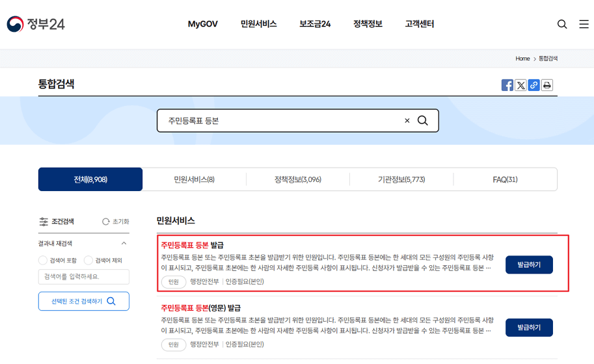
Task: Click the 조건검색 filter sliders icon
Action: click(44, 222)
